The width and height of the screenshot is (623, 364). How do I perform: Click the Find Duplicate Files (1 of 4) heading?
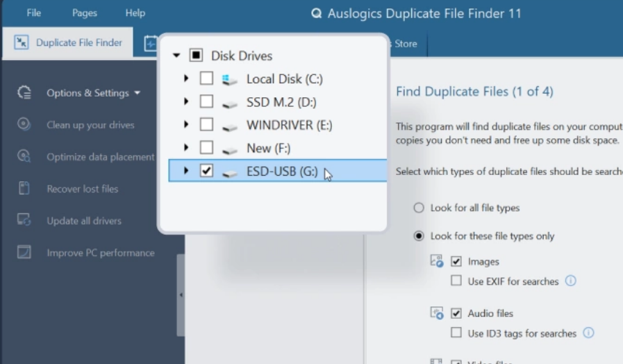coord(474,92)
